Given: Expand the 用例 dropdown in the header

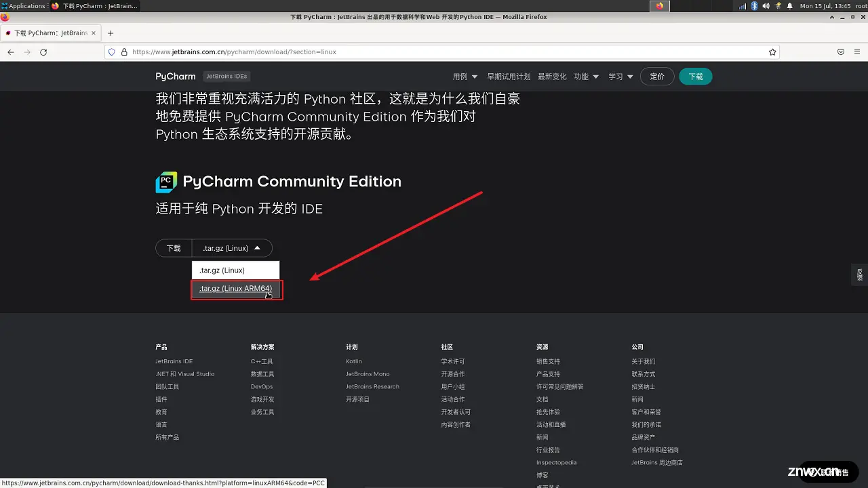Looking at the screenshot, I should [465, 77].
